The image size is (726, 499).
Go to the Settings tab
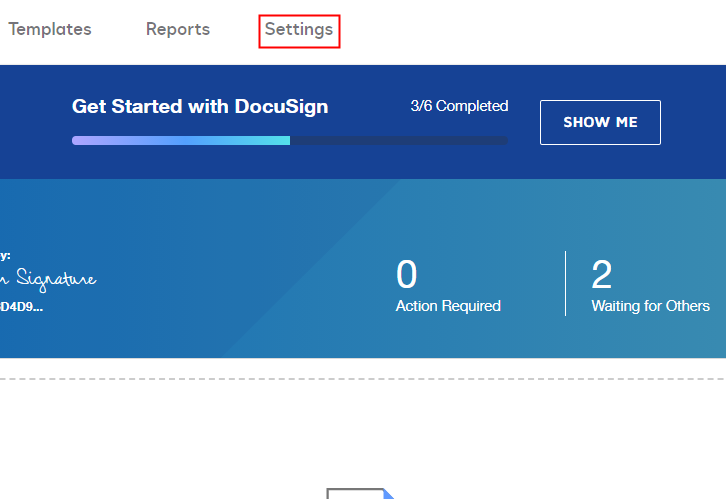pyautogui.click(x=299, y=31)
